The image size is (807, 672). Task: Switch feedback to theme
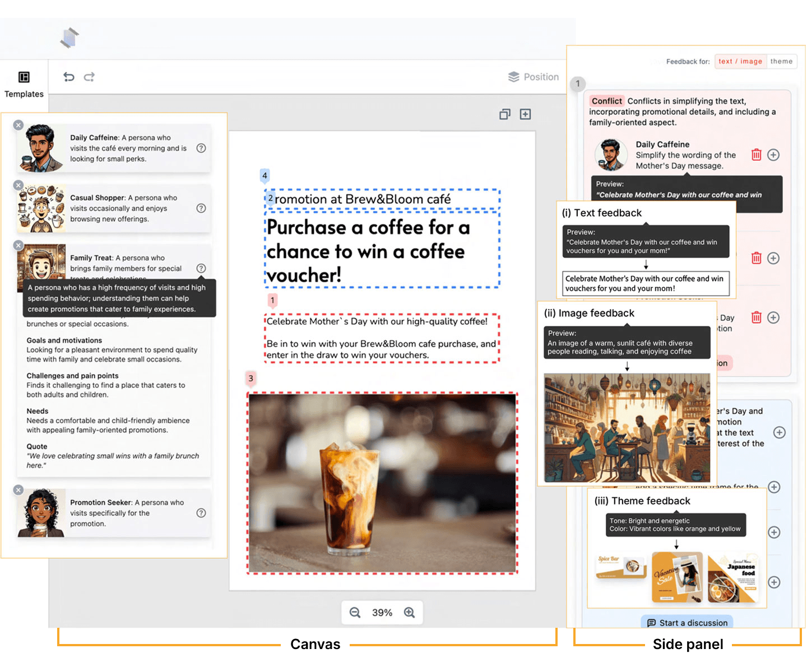[x=781, y=62]
